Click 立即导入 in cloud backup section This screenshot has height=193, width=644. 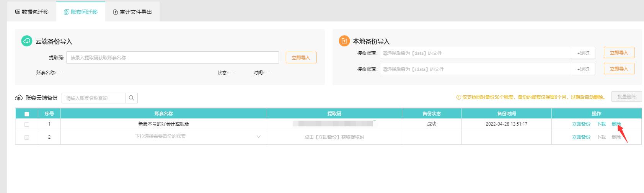coord(301,57)
